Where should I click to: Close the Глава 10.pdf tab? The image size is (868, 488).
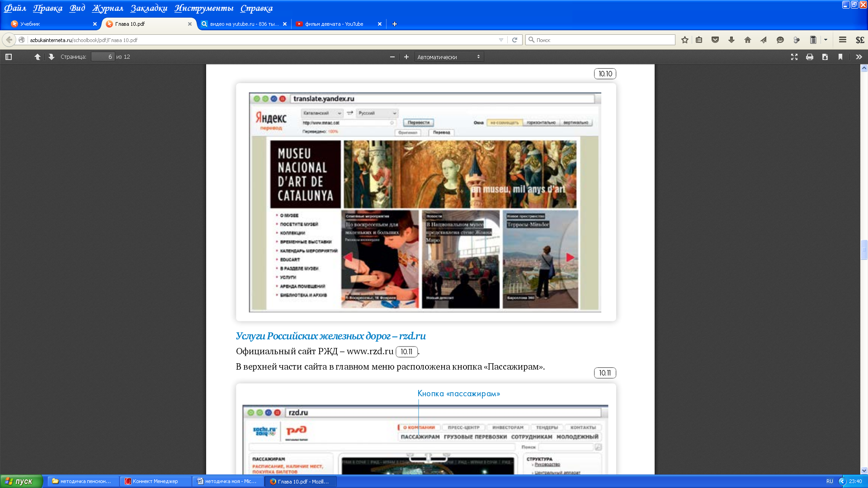click(190, 24)
